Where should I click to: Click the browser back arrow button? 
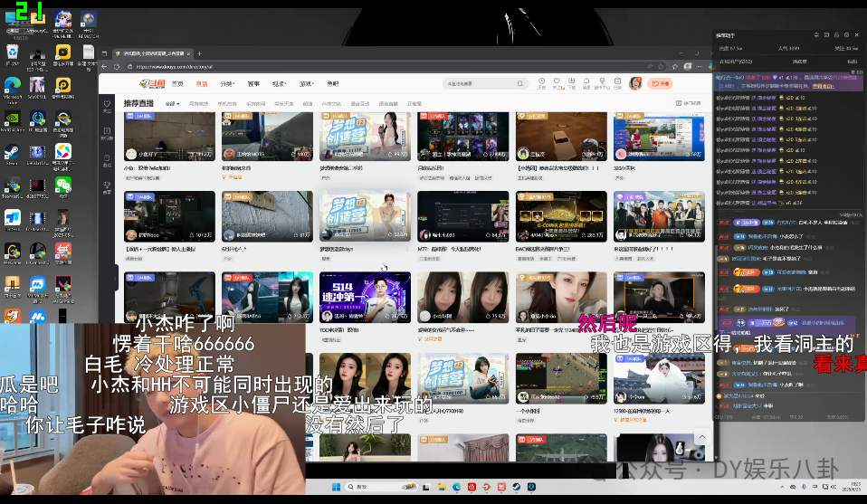pos(104,67)
